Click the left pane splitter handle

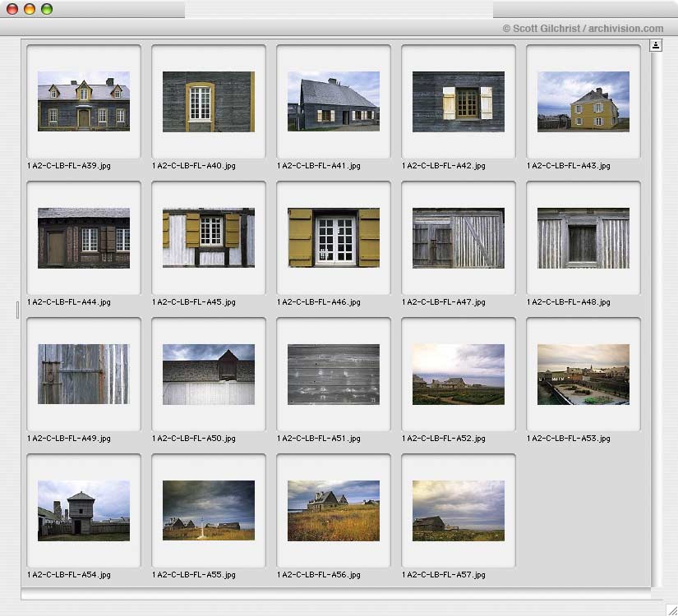(17, 310)
